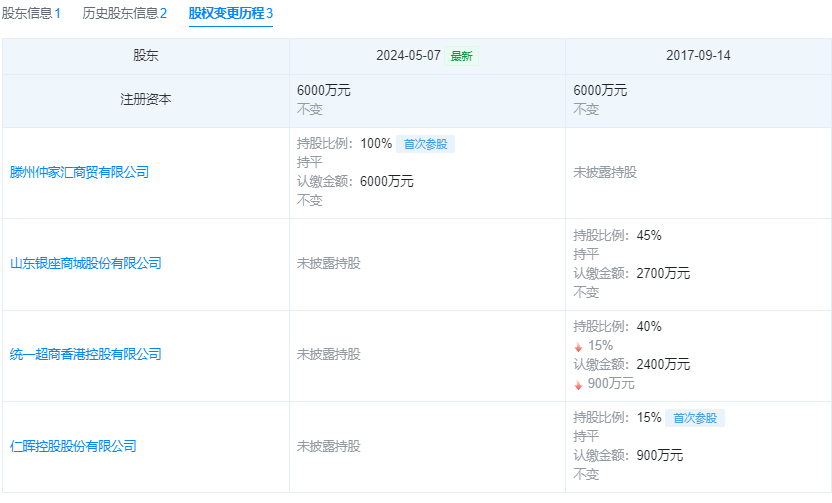Click 首次参股 tag next to 15% holding
Image resolution: width=832 pixels, height=503 pixels.
coord(695,418)
